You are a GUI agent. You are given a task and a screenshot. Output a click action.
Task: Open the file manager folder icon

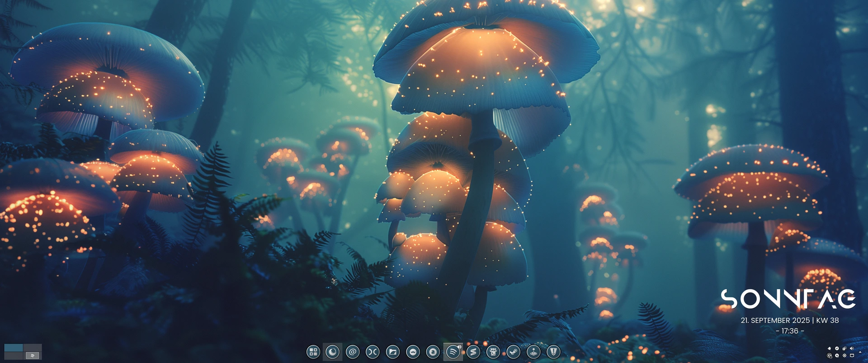pos(393,352)
